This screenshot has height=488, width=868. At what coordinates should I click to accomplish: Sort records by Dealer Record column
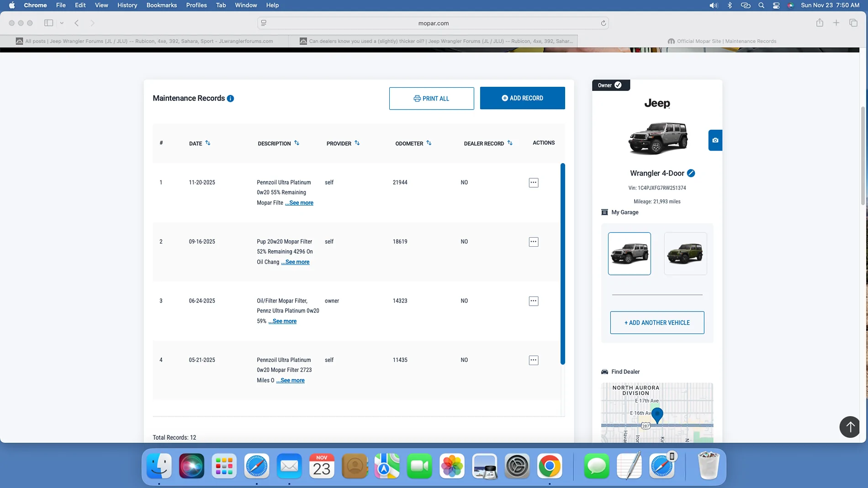point(510,143)
